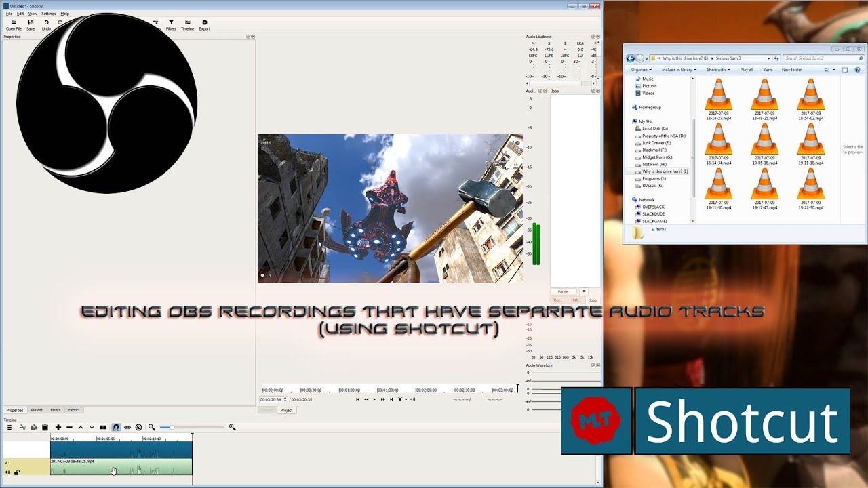Screen dimensions: 868x488
Task: Open Explorer Help question mark icon
Action: (x=858, y=70)
